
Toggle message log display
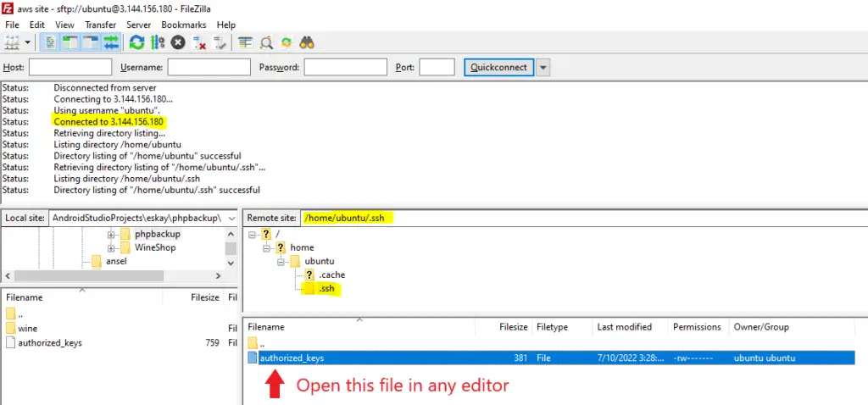pos(51,42)
